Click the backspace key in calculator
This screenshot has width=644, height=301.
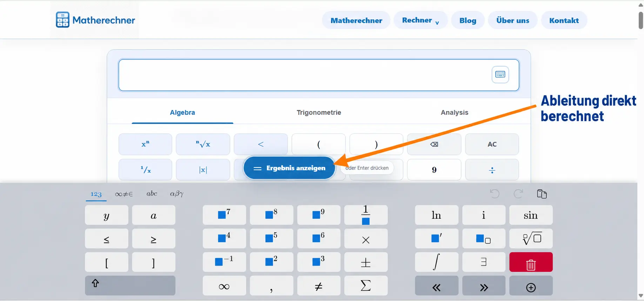(x=434, y=144)
